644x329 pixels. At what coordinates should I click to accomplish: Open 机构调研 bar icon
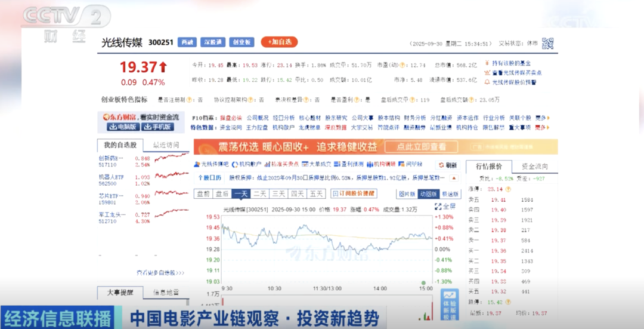[370, 164]
